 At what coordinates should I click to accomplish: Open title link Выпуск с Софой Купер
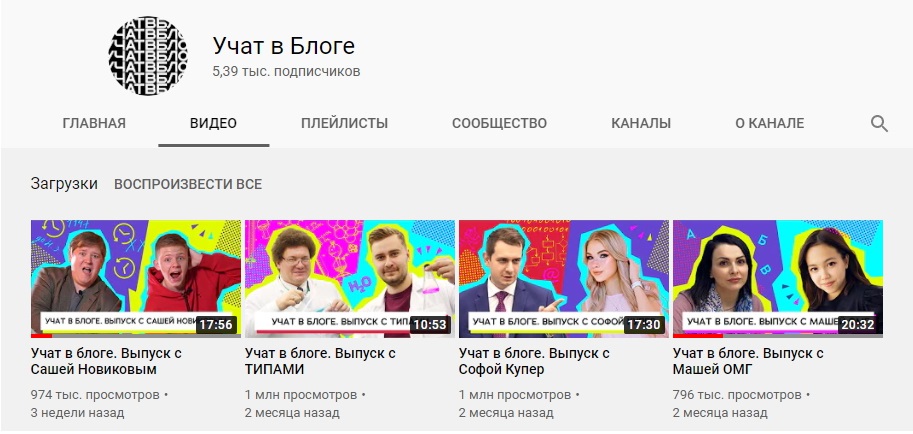(535, 361)
